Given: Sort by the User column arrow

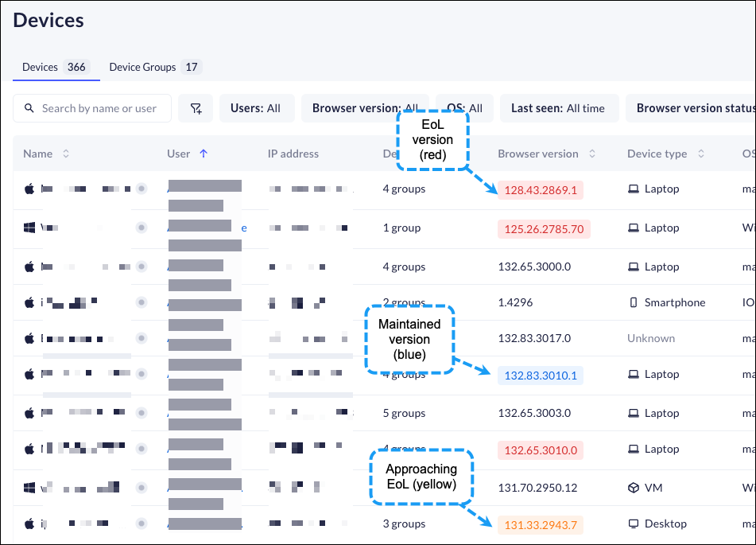Looking at the screenshot, I should pyautogui.click(x=204, y=154).
